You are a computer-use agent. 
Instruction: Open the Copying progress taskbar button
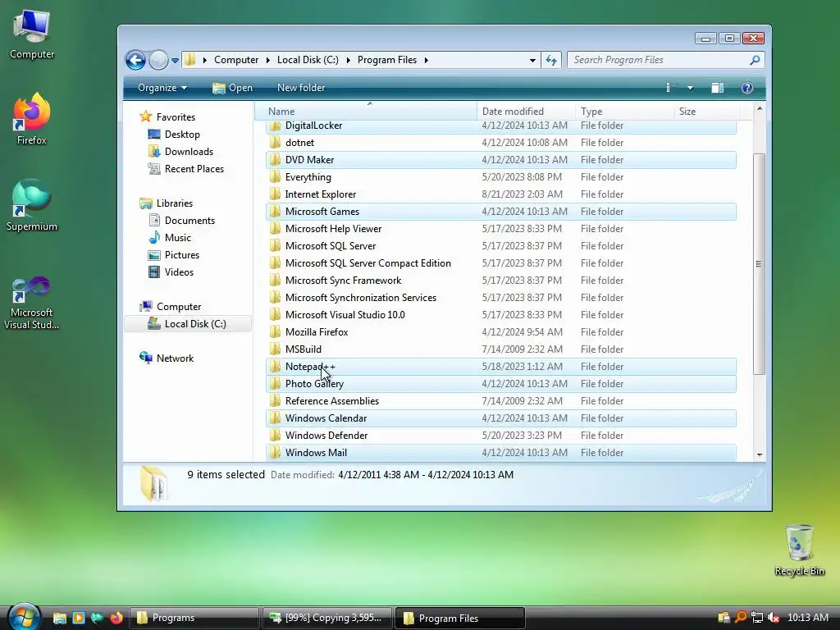pyautogui.click(x=326, y=618)
